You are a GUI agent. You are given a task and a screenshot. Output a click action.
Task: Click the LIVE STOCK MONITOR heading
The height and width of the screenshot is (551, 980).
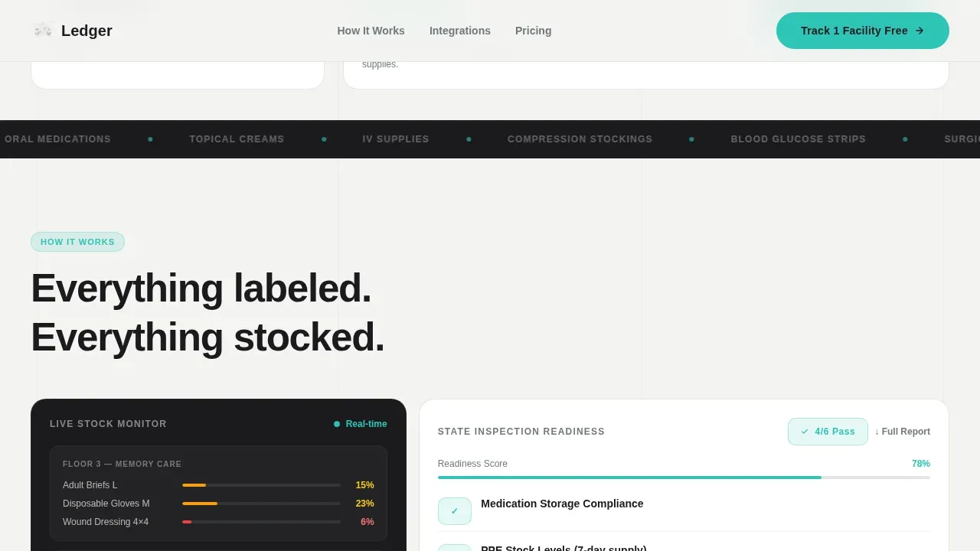pos(108,424)
